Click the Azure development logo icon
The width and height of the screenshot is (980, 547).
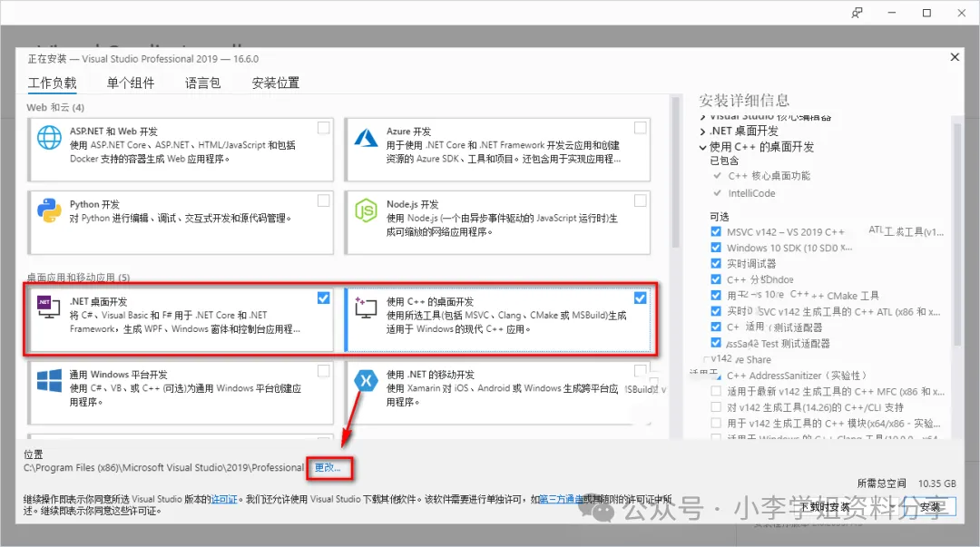366,138
